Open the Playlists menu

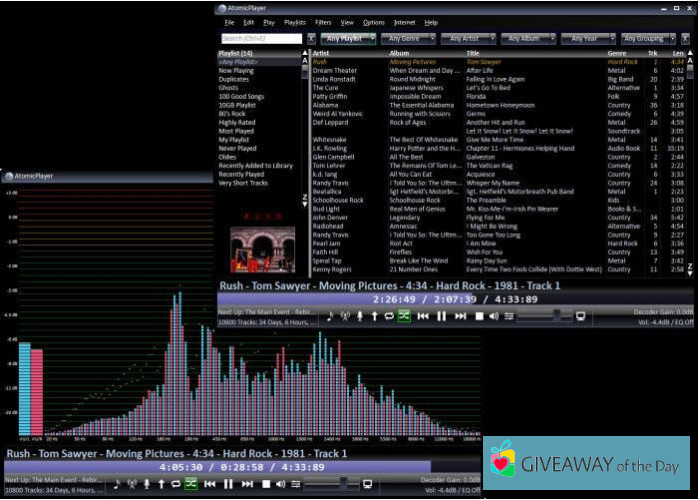(294, 21)
